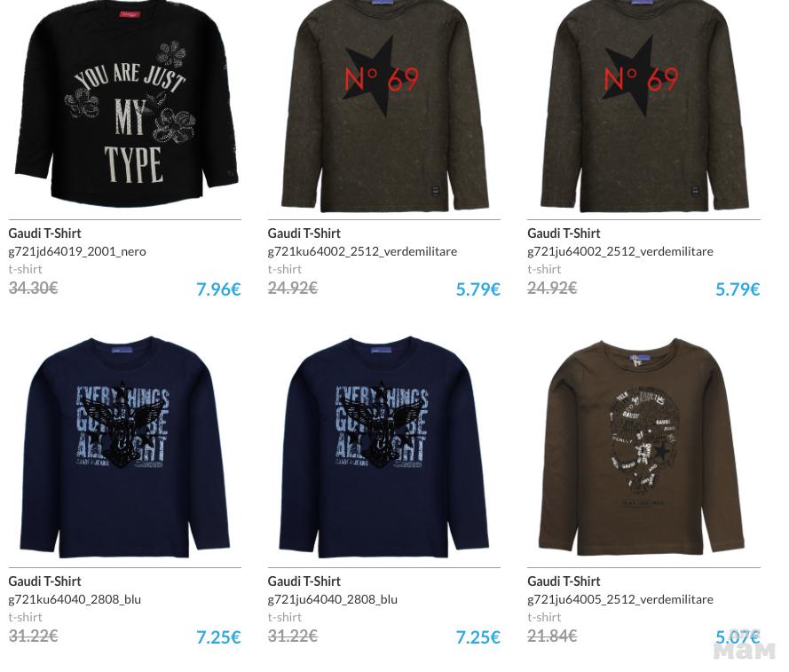Screen dimensions: 789x672
Task: Open the N° 69 shirt image for g721ju64002
Action: click(643, 104)
